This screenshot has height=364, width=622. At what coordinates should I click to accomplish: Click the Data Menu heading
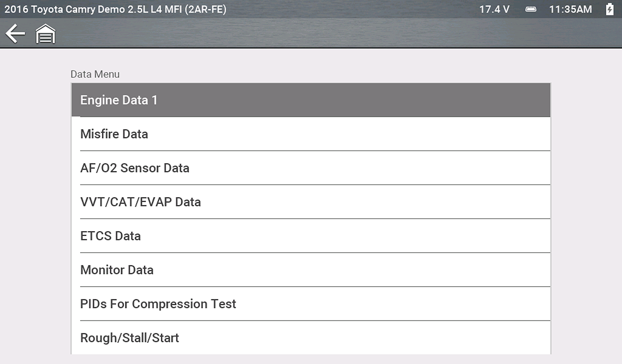(x=95, y=74)
